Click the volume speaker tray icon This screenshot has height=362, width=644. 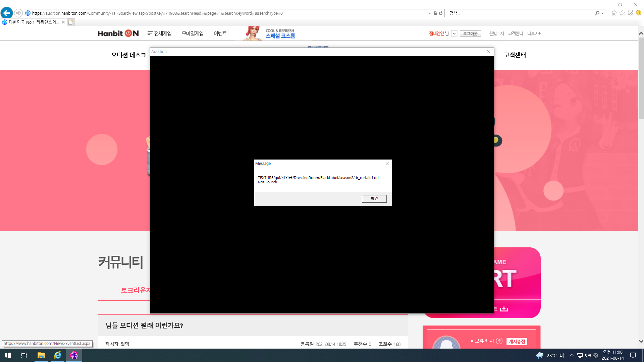pyautogui.click(x=588, y=355)
